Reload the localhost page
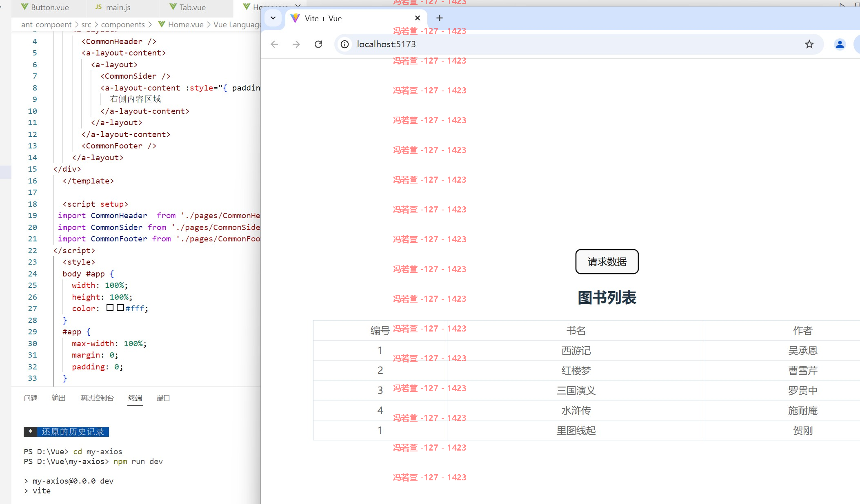Viewport: 860px width, 504px height. [x=318, y=44]
